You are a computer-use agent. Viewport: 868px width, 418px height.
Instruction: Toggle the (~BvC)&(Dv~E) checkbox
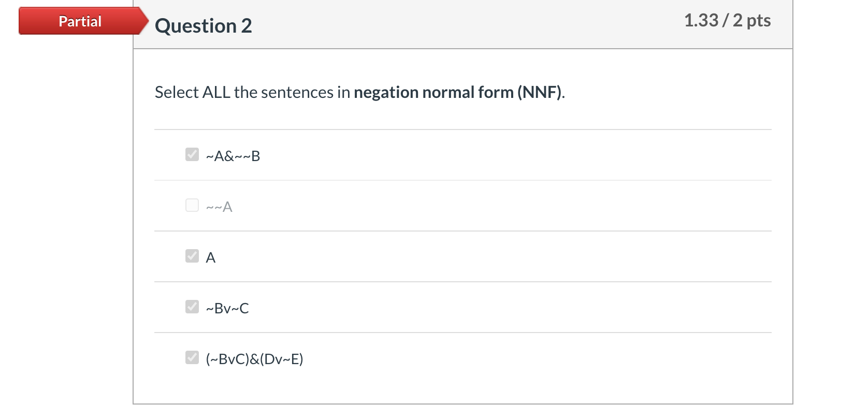tap(192, 357)
